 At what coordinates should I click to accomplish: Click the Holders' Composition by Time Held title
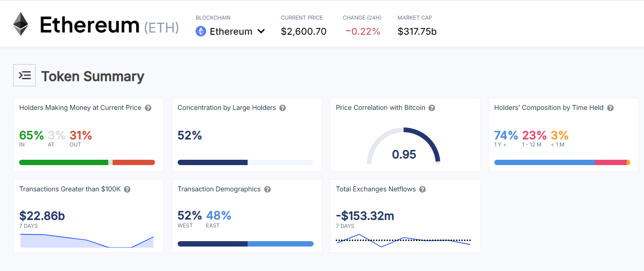click(x=549, y=108)
